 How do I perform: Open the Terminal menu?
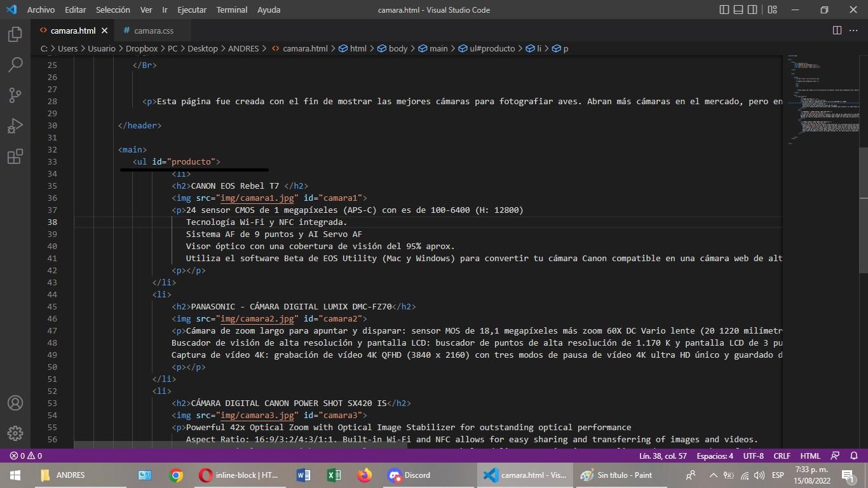(232, 10)
